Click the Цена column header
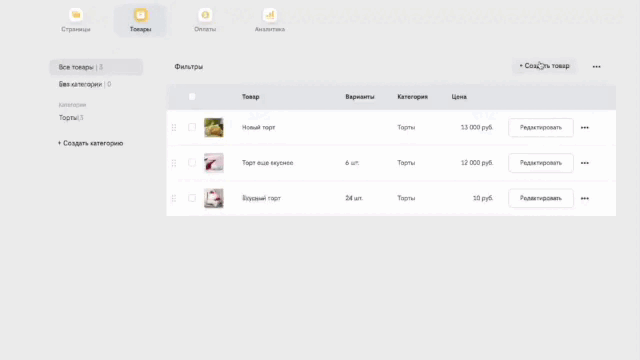This screenshot has width=640, height=360. pos(459,97)
